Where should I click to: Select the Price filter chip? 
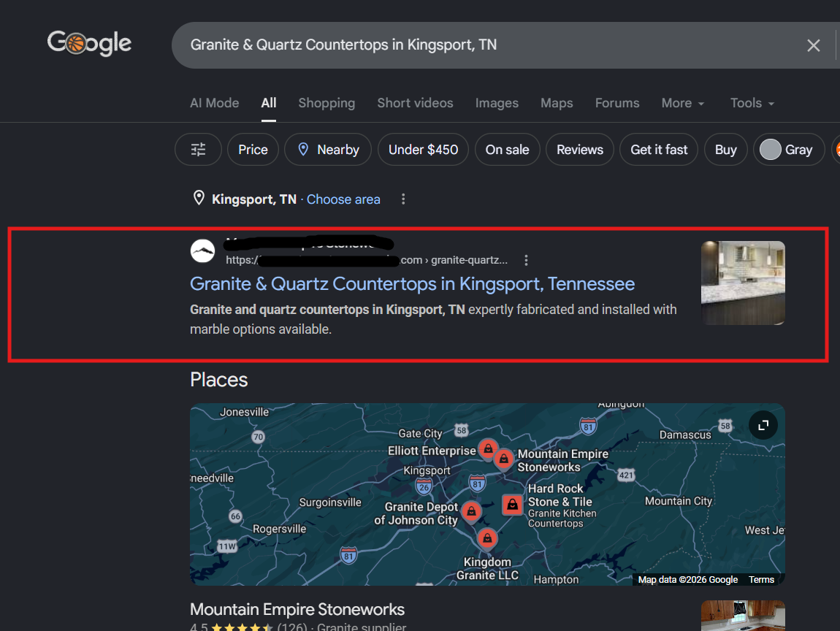(x=253, y=150)
